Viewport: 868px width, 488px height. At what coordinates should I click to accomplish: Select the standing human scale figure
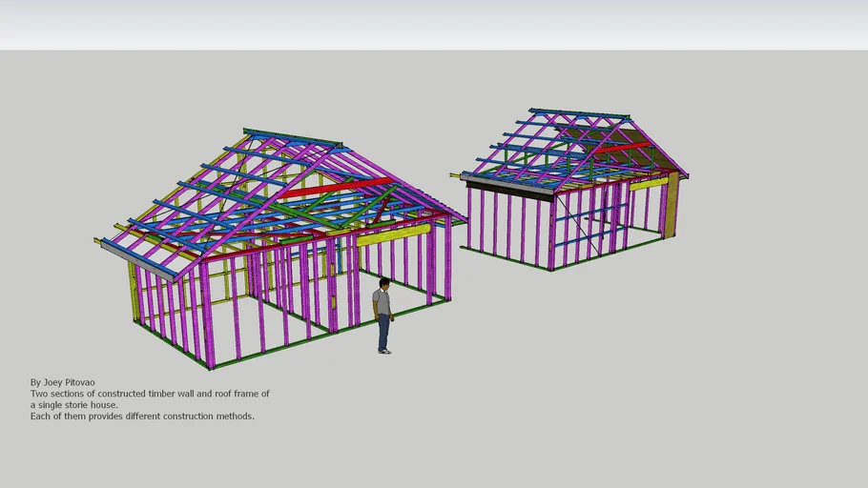coord(382,315)
